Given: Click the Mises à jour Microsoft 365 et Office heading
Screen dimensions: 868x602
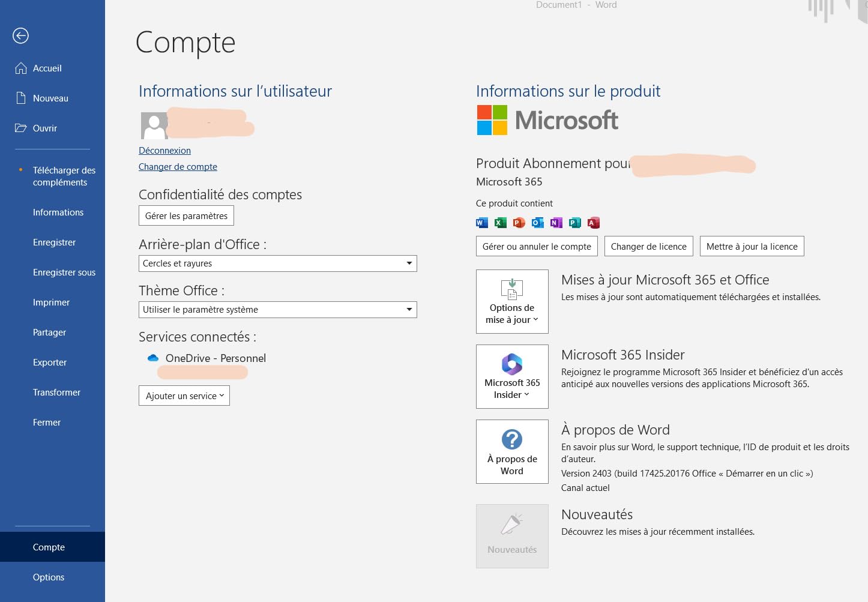Looking at the screenshot, I should (665, 280).
